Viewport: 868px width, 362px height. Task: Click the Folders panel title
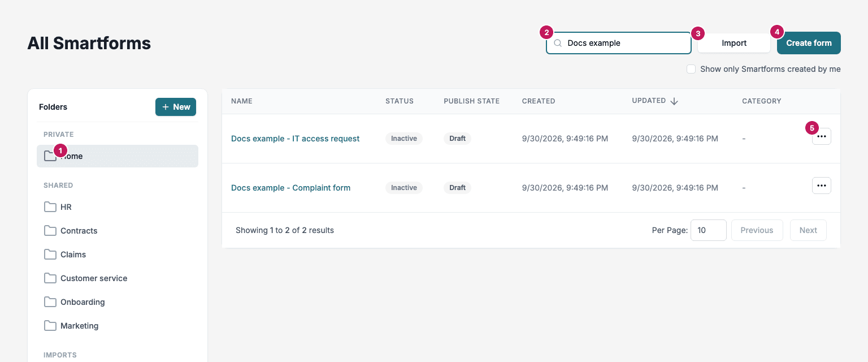point(53,107)
